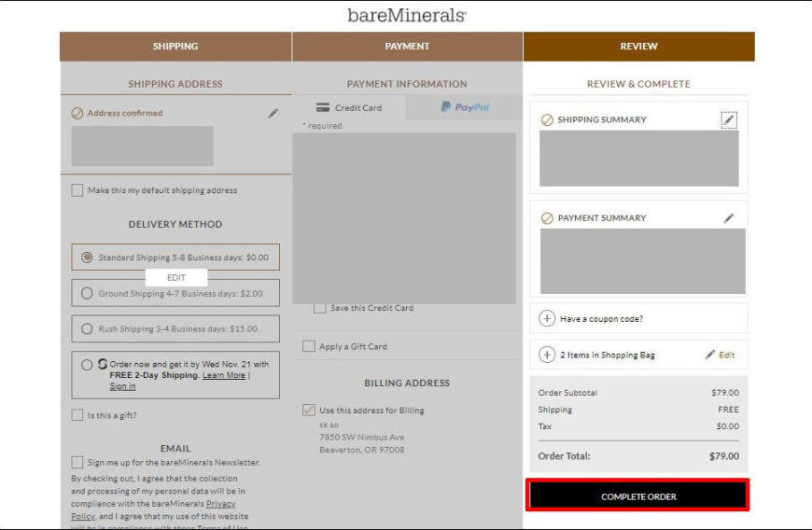Click the credit card icon
Image resolution: width=812 pixels, height=530 pixels.
[x=323, y=107]
